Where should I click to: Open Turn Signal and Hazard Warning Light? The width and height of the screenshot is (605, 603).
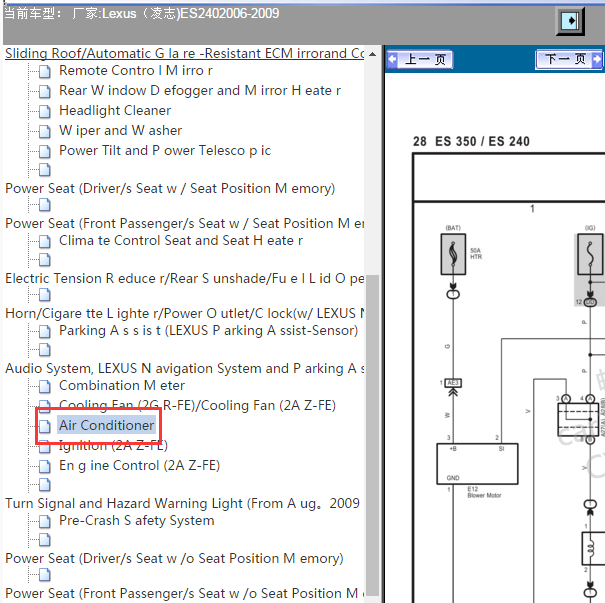coord(182,503)
